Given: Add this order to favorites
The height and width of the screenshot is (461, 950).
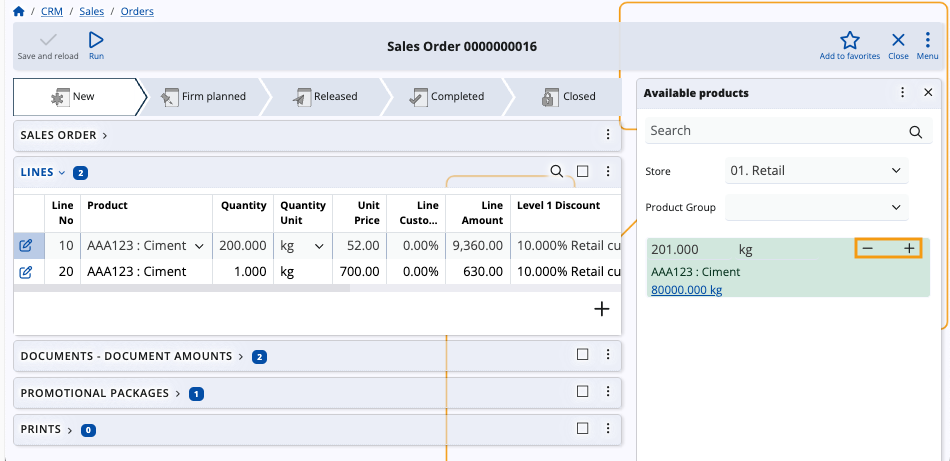Looking at the screenshot, I should pos(849,47).
